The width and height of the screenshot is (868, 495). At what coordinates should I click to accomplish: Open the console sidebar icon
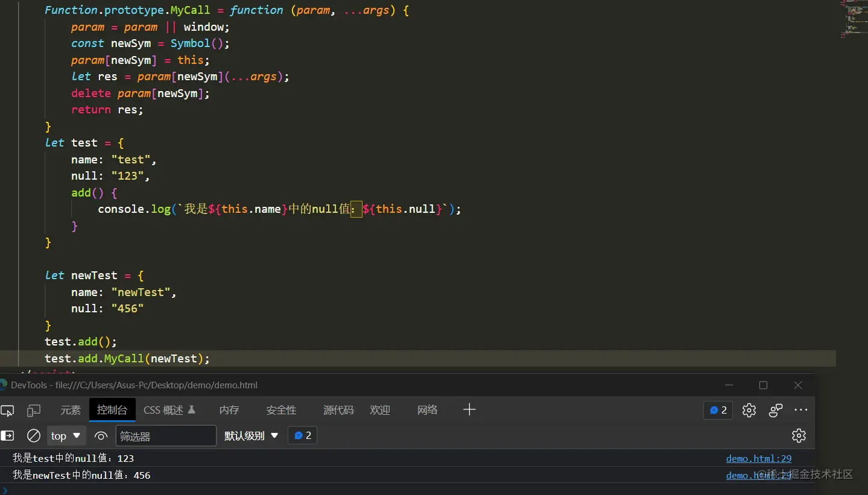tap(8, 435)
